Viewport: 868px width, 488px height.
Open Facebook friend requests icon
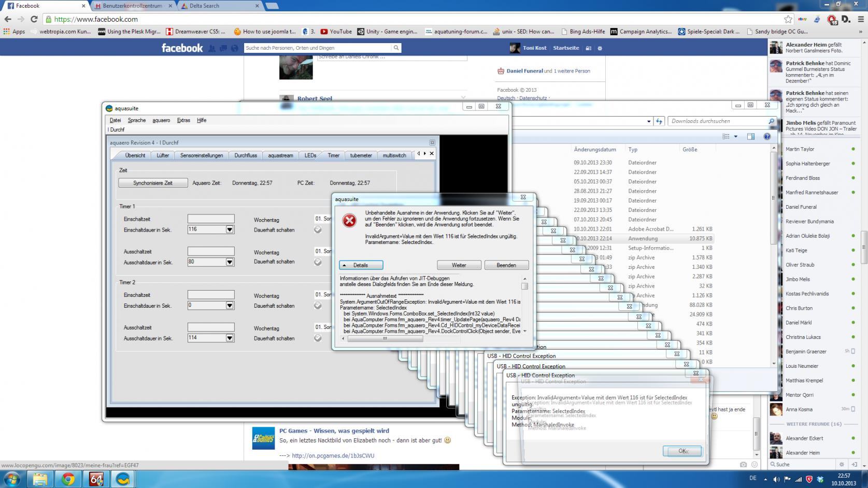pos(212,48)
